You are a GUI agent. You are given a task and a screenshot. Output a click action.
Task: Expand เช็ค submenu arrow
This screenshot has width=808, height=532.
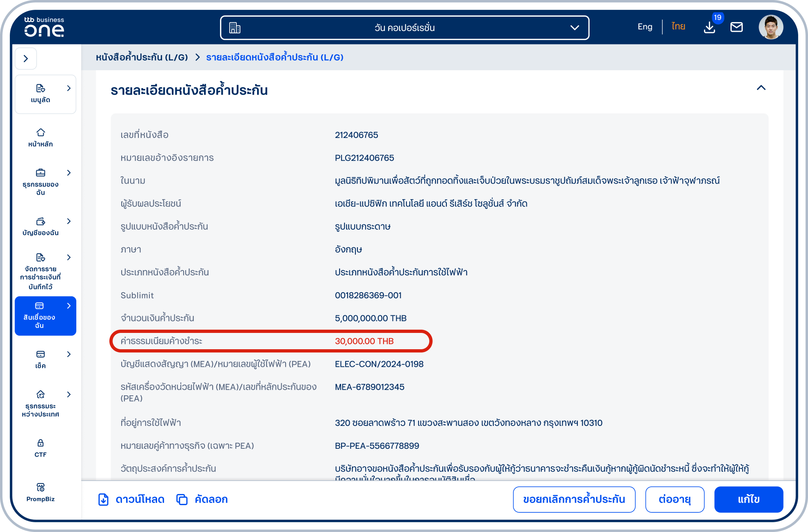(x=69, y=354)
